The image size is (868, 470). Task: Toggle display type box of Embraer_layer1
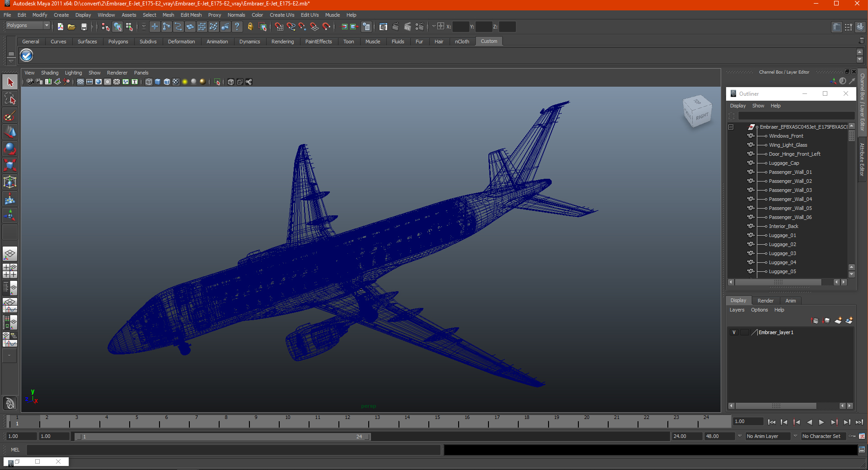point(744,332)
